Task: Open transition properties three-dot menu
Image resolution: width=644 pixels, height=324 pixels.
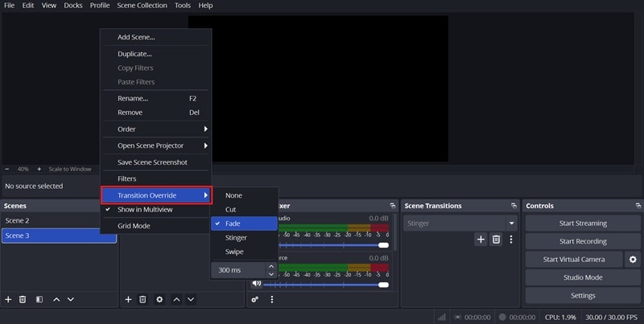Action: [x=511, y=239]
